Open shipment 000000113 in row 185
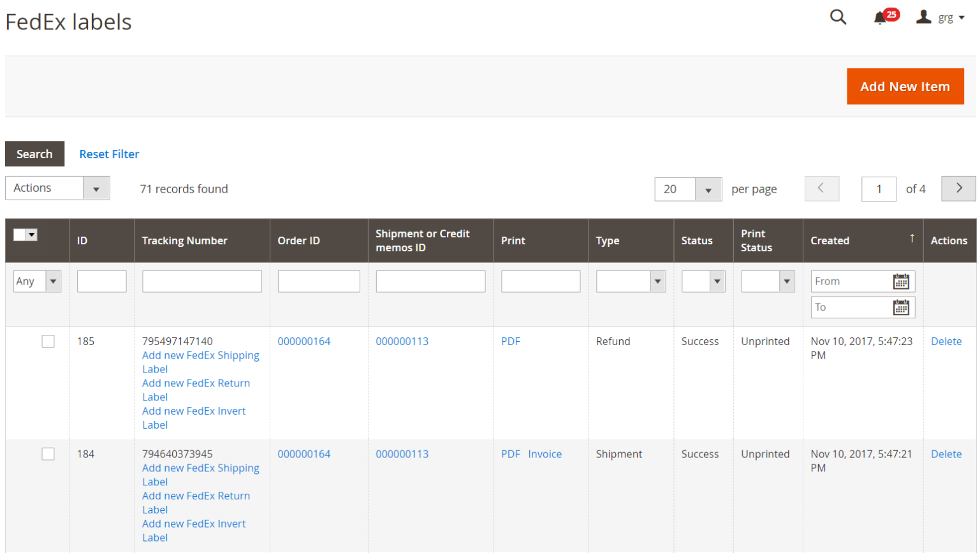 click(x=402, y=341)
